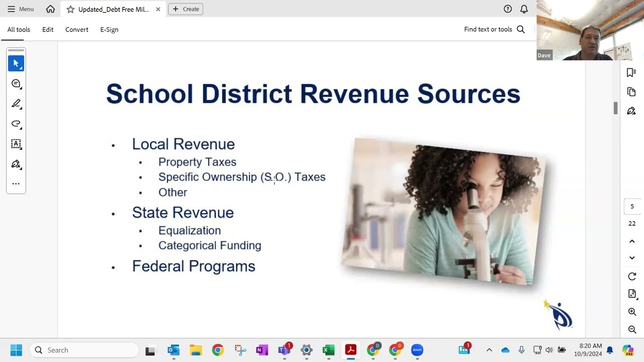Click the "Property Taxes" bullet text
Screen dimensions: 644x362
point(197,162)
